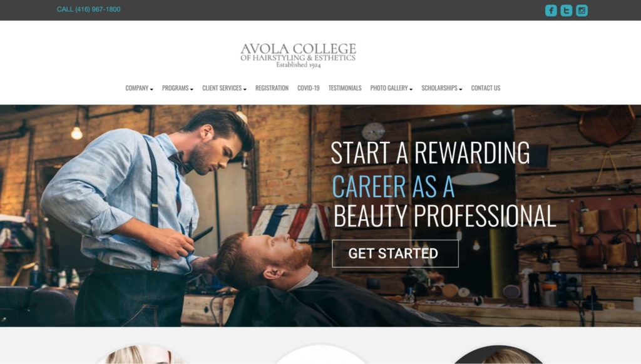The image size is (641, 364).
Task: Open the Photo Gallery dropdown
Action: pyautogui.click(x=391, y=88)
